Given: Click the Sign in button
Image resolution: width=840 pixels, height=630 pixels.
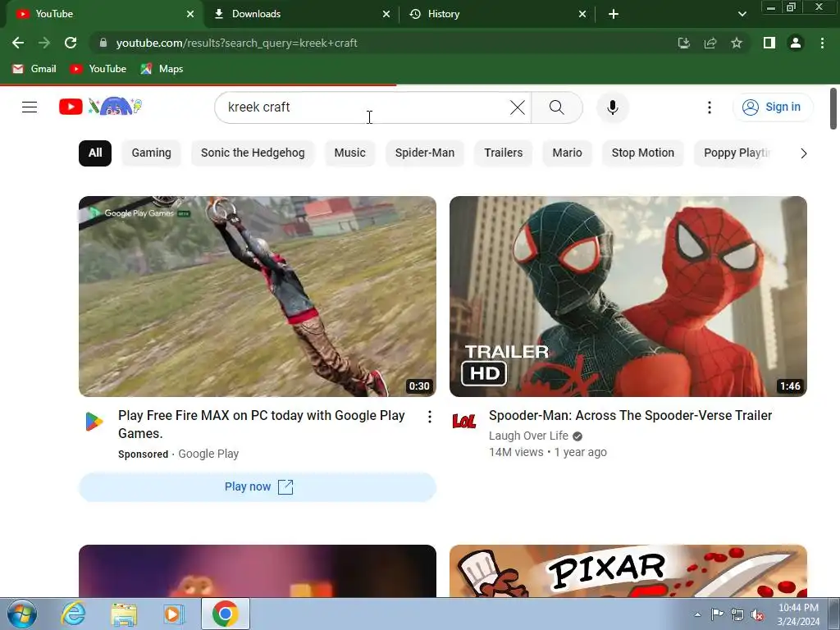Looking at the screenshot, I should [x=773, y=107].
